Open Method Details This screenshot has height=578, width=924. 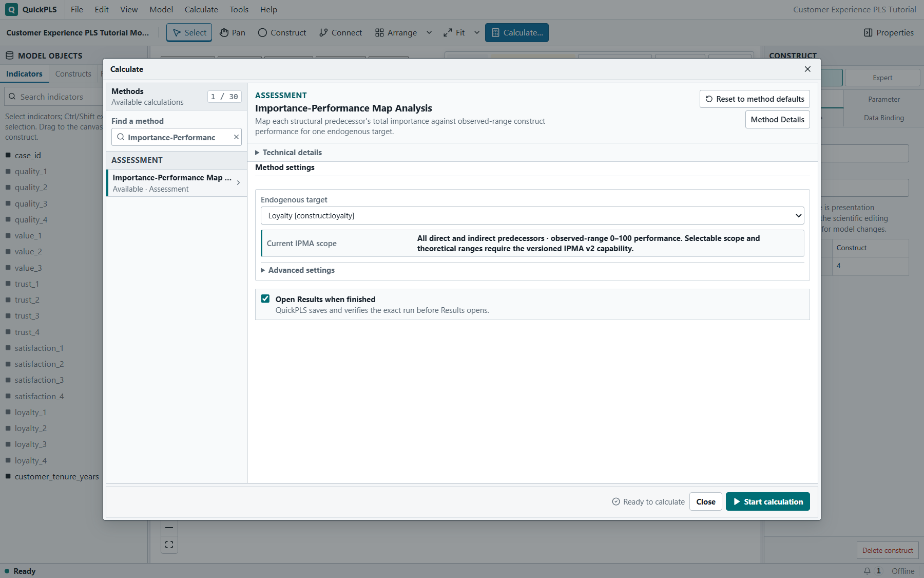point(777,119)
